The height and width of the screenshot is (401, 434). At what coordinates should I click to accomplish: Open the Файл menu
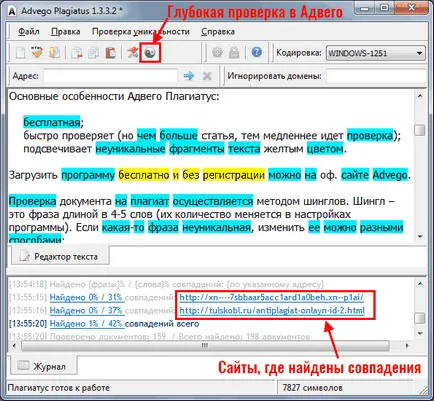pyautogui.click(x=29, y=32)
